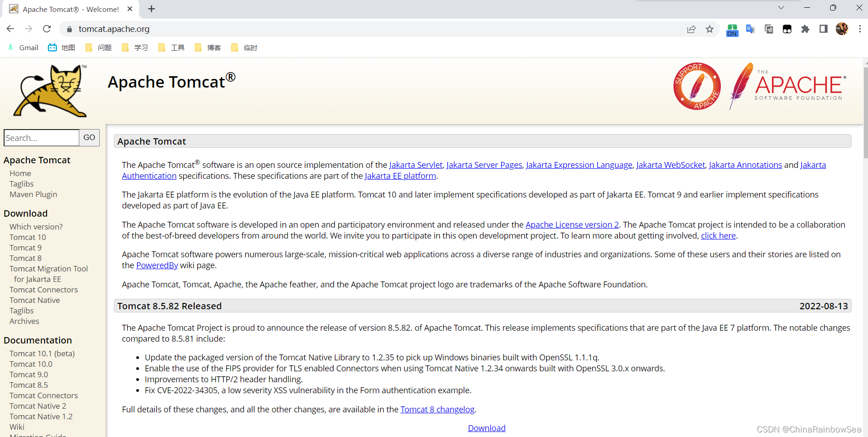Open Tomcat 9.0 documentation
Image resolution: width=868 pixels, height=437 pixels.
pos(29,375)
